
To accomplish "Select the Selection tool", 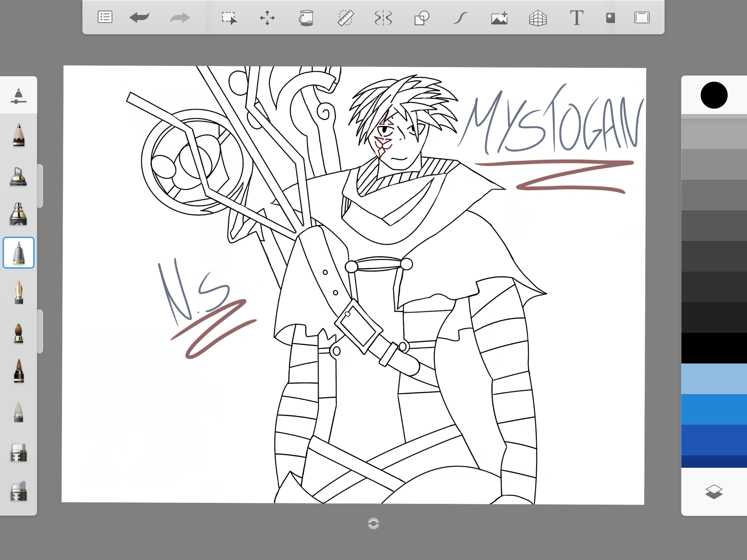I will (229, 17).
